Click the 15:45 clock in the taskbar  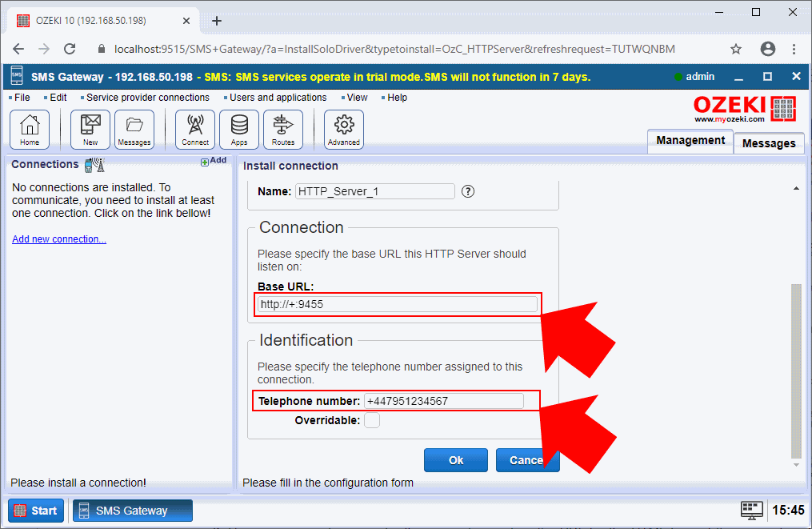point(788,511)
